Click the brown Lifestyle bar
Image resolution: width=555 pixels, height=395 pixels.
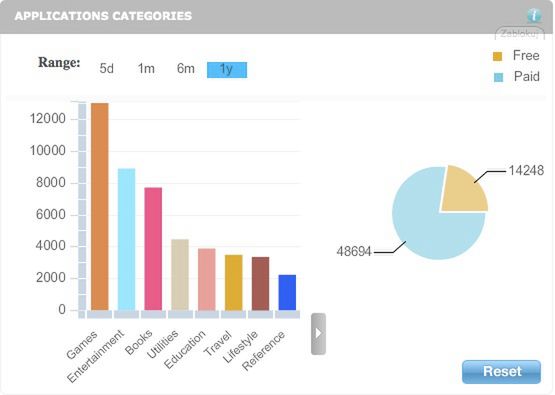[x=261, y=284]
